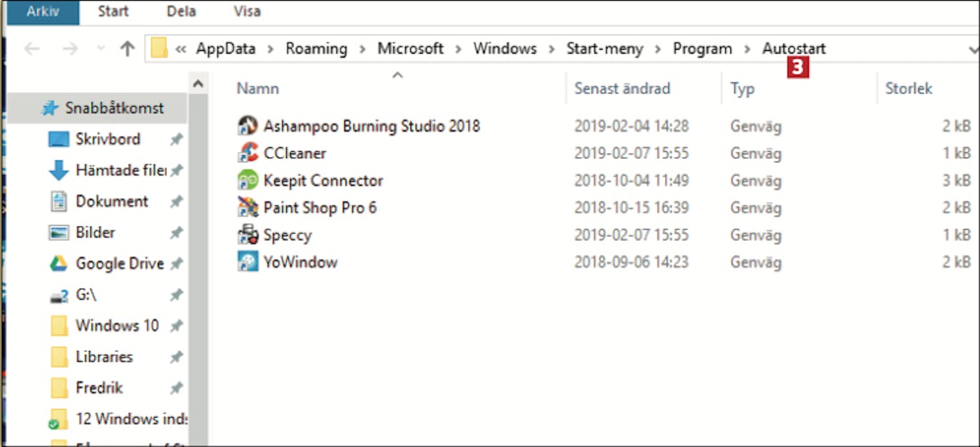Screen dimensions: 980x447
Task: Select the YoWindow shortcut icon
Action: 248,262
